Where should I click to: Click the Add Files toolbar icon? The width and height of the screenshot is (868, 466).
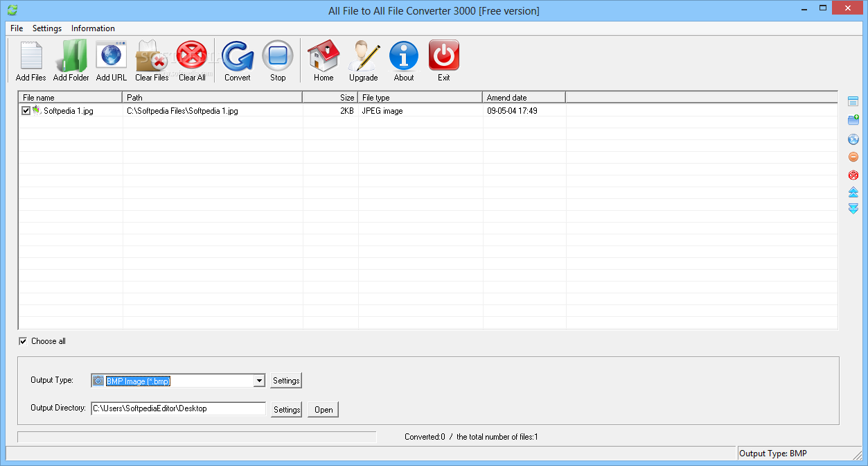30,55
